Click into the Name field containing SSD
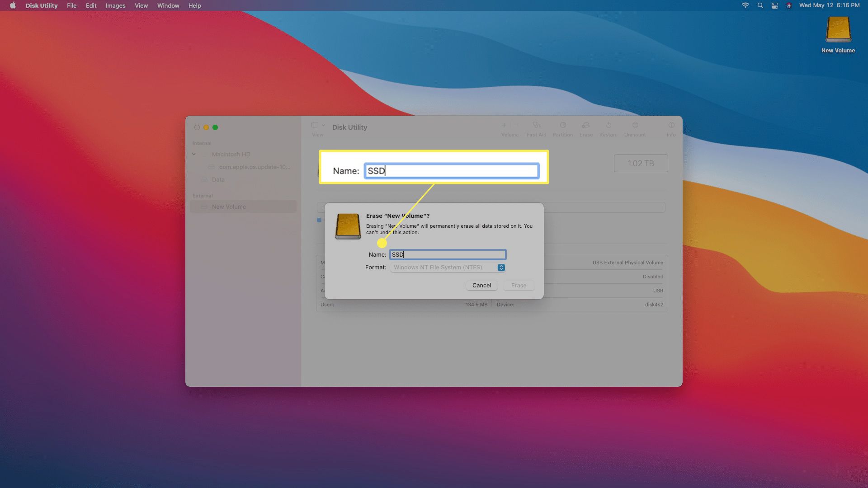 [x=448, y=255]
